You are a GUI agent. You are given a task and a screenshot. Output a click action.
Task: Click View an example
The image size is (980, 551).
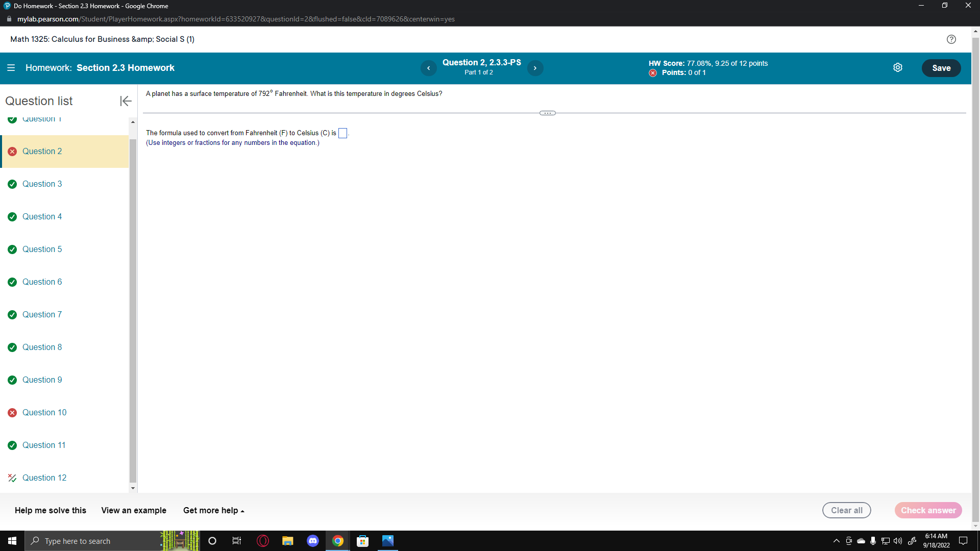pyautogui.click(x=133, y=510)
